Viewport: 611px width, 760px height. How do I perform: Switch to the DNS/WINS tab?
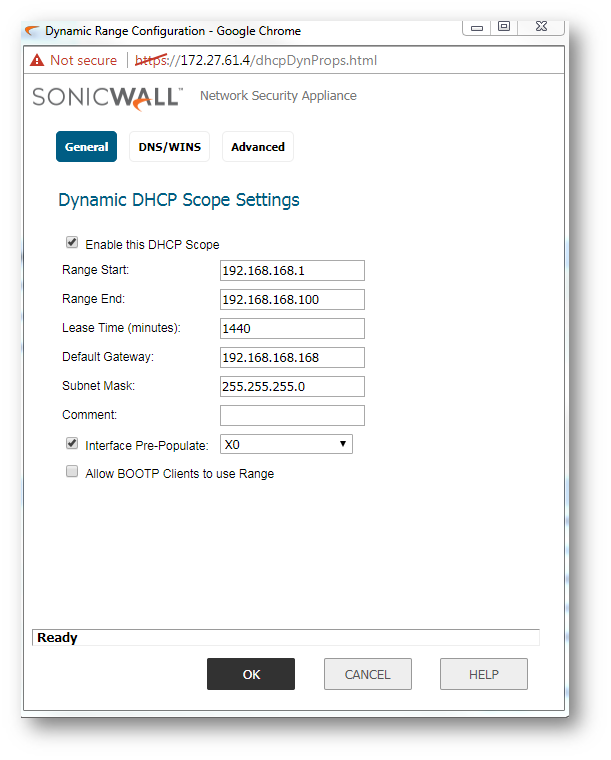[x=169, y=147]
